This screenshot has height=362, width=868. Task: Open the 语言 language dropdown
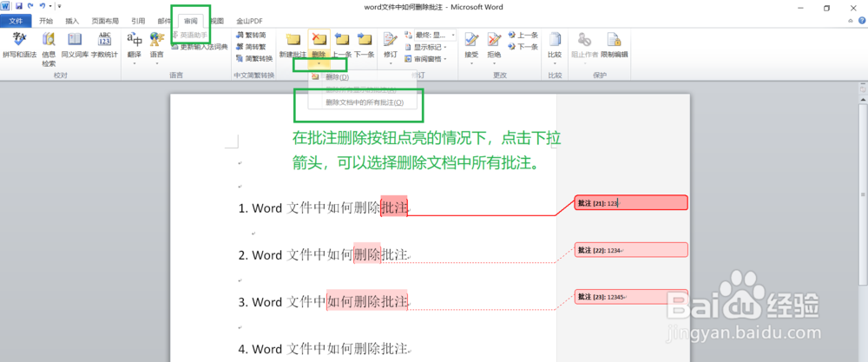tap(156, 49)
